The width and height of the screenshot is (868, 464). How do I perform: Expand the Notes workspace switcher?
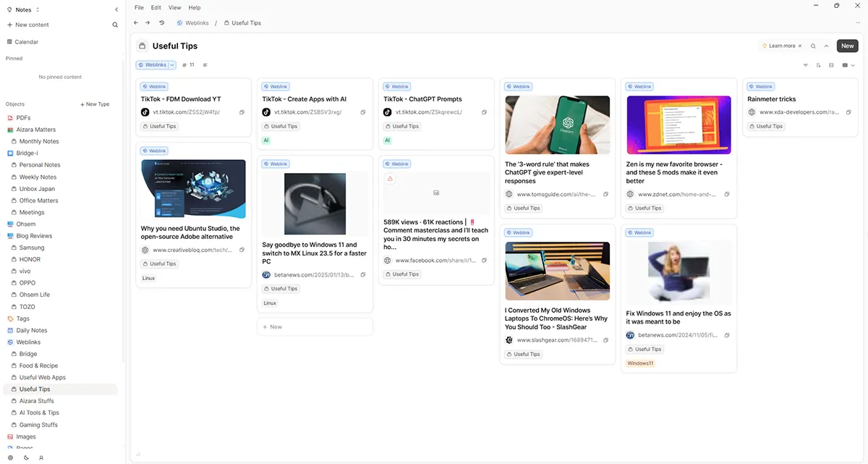click(23, 9)
